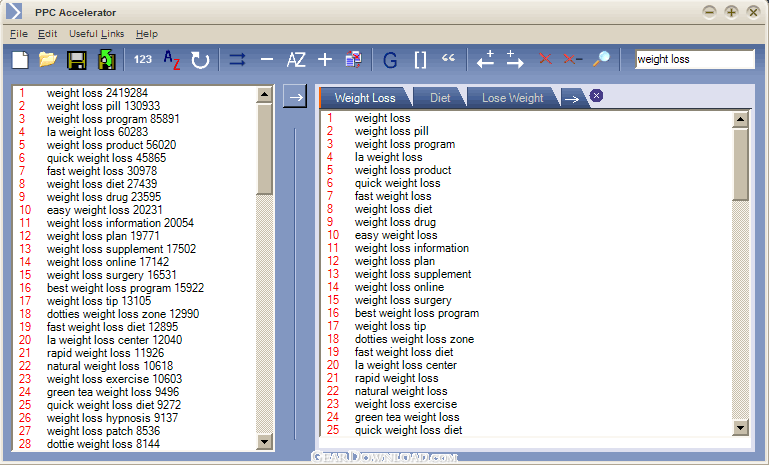Save with the floppy disk icon
Screen dimensions: 769x465
pos(76,60)
